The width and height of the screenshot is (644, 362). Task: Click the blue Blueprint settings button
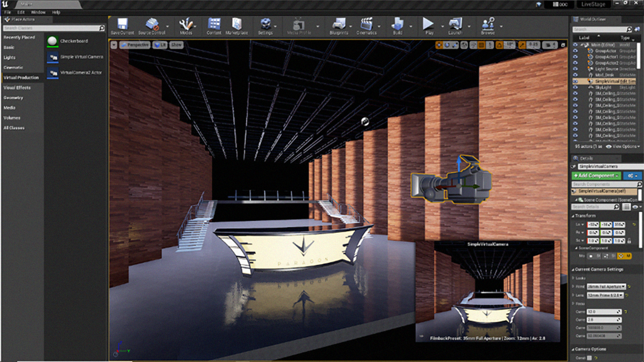pos(632,176)
